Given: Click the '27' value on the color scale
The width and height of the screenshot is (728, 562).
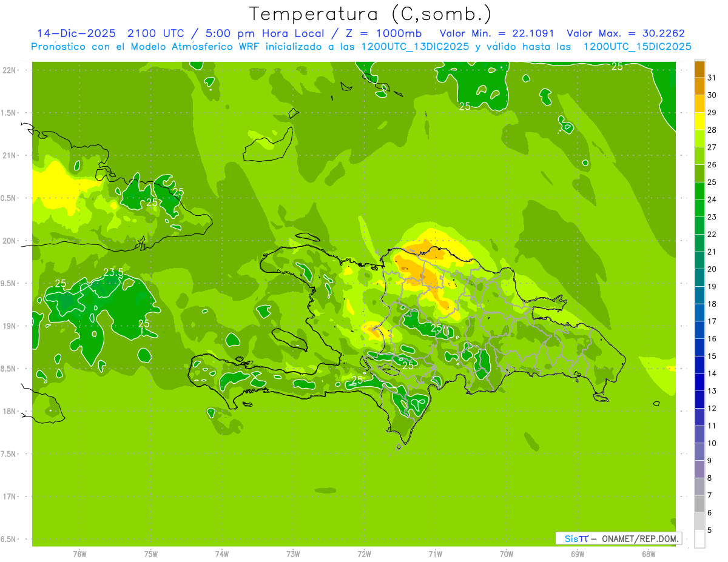Looking at the screenshot, I should coord(712,147).
